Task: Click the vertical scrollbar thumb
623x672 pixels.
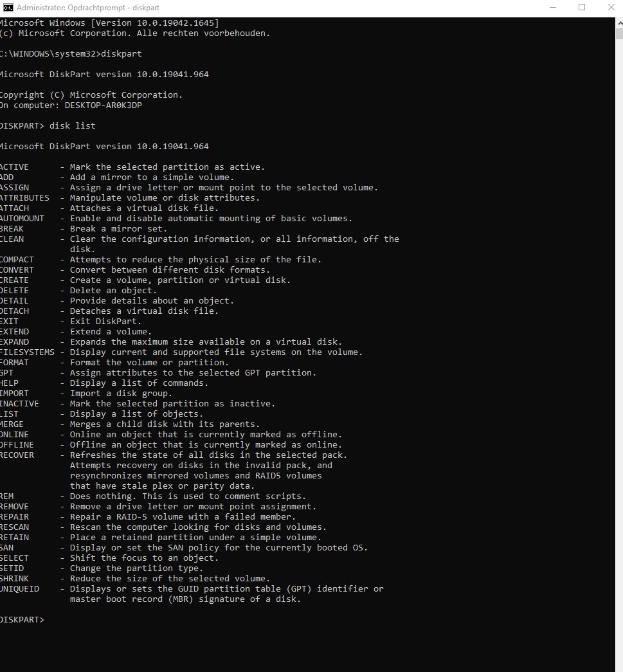Action: (619, 33)
